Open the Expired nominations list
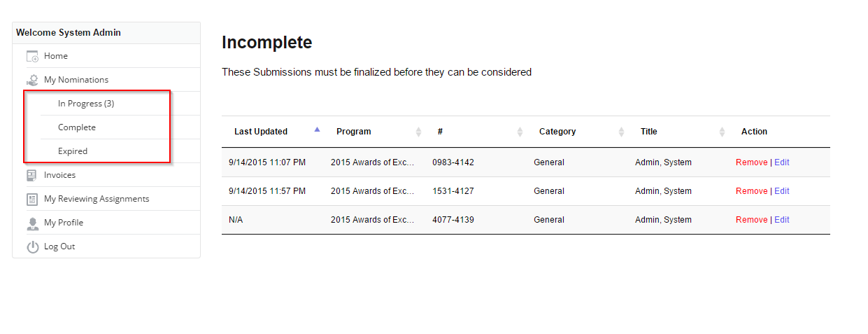The width and height of the screenshot is (868, 334). [73, 151]
